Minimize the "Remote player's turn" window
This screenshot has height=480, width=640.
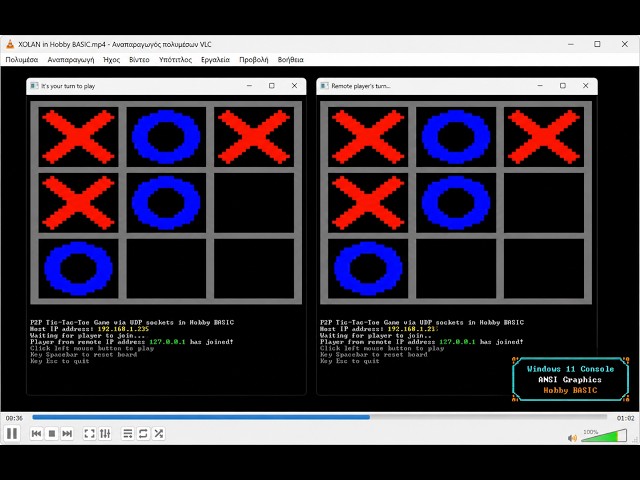coord(540,86)
